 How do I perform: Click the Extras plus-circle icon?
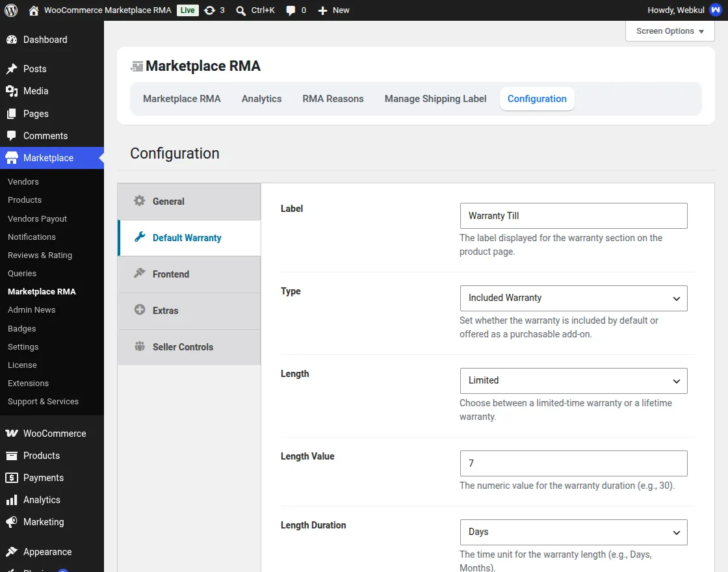(x=140, y=309)
